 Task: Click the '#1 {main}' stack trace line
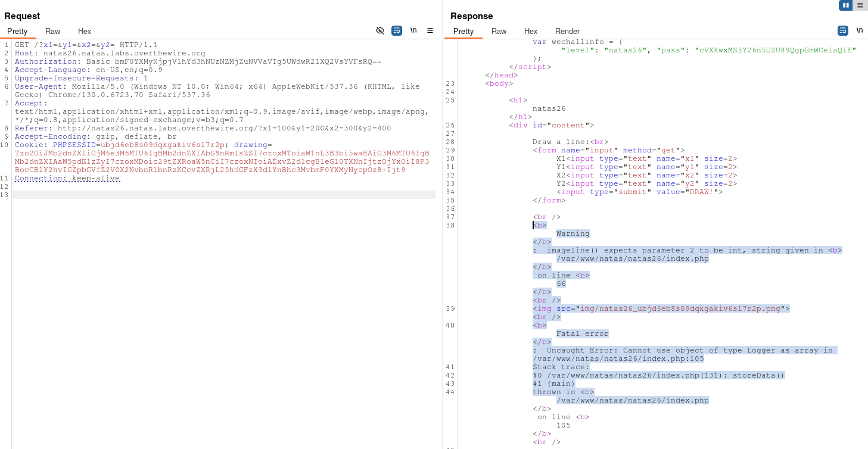pyautogui.click(x=554, y=383)
